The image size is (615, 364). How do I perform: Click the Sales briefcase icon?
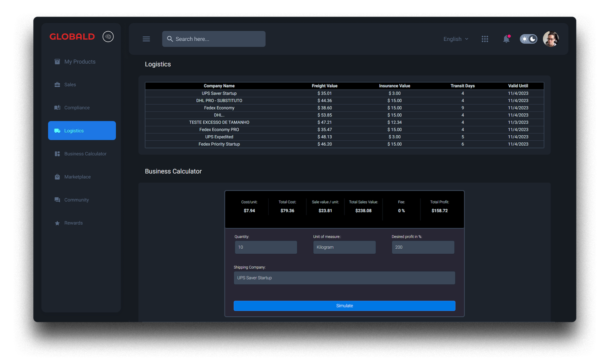(57, 85)
